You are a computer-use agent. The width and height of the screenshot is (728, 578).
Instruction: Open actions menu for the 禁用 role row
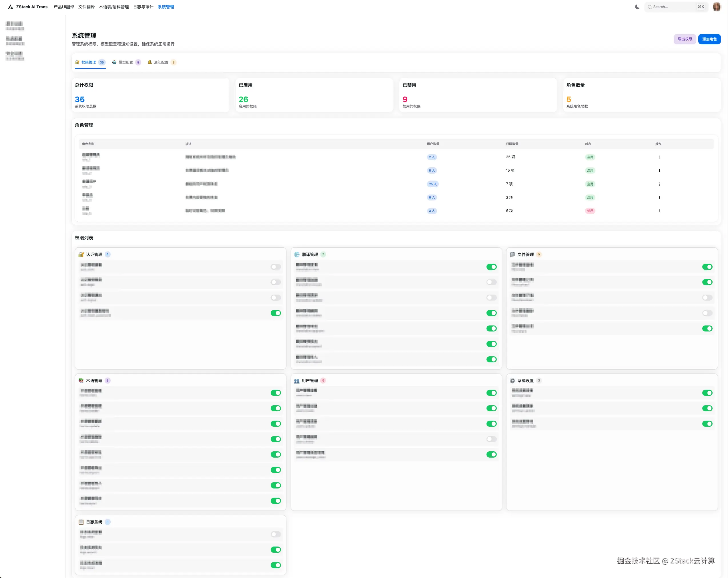click(659, 211)
